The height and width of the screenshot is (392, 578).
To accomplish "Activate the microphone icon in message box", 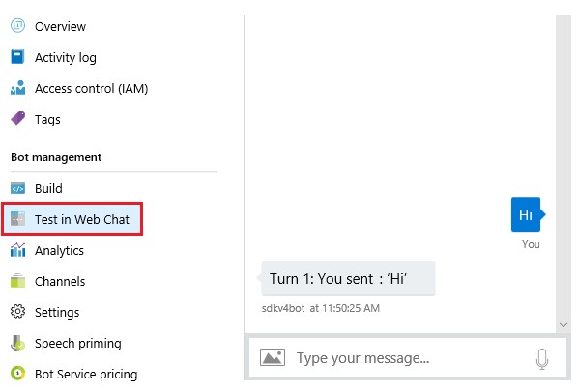I will (542, 358).
